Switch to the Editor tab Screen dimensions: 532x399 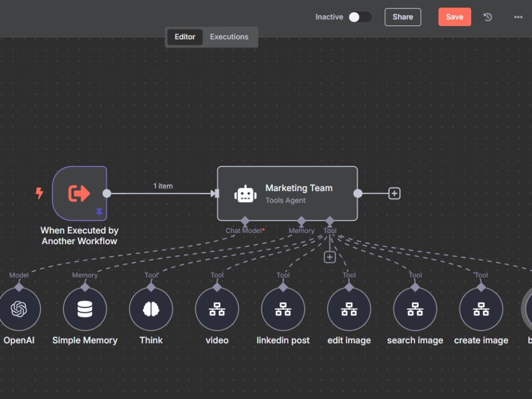tap(185, 37)
